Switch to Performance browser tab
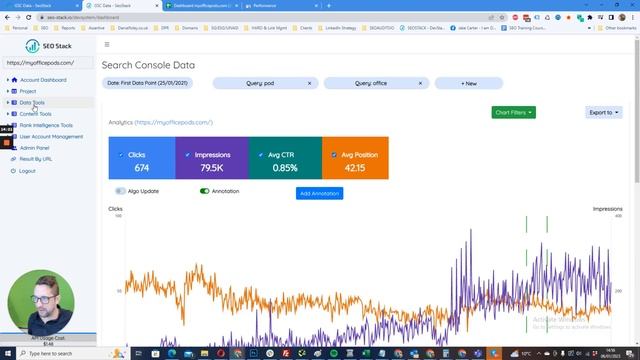The height and width of the screenshot is (360, 640). tap(282, 6)
